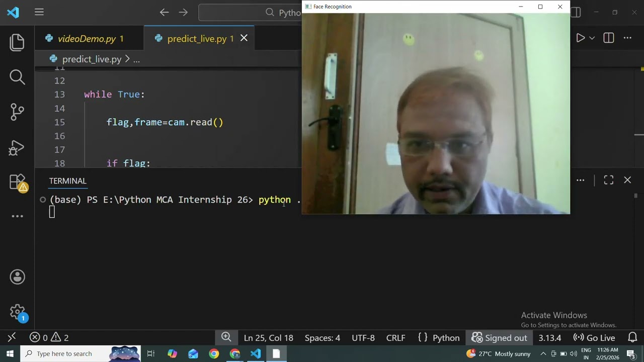Open notifications bell in status bar
The width and height of the screenshot is (644, 362).
click(633, 337)
